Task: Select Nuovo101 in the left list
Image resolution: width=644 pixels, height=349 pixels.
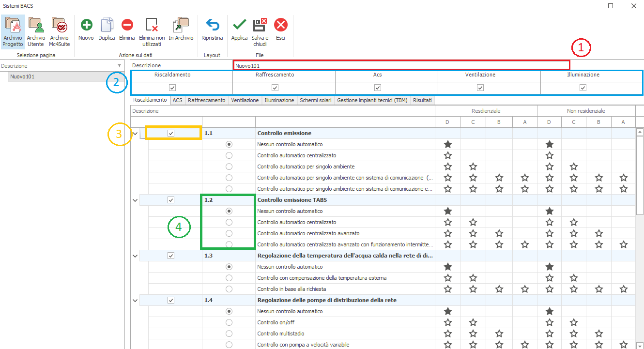Action: (x=22, y=76)
